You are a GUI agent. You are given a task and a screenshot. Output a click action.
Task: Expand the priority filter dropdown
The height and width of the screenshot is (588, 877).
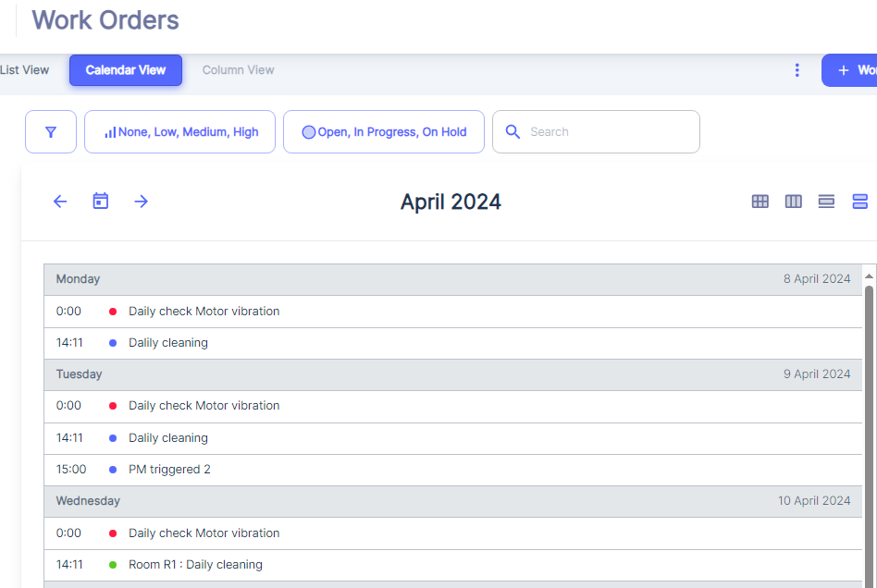coord(180,132)
